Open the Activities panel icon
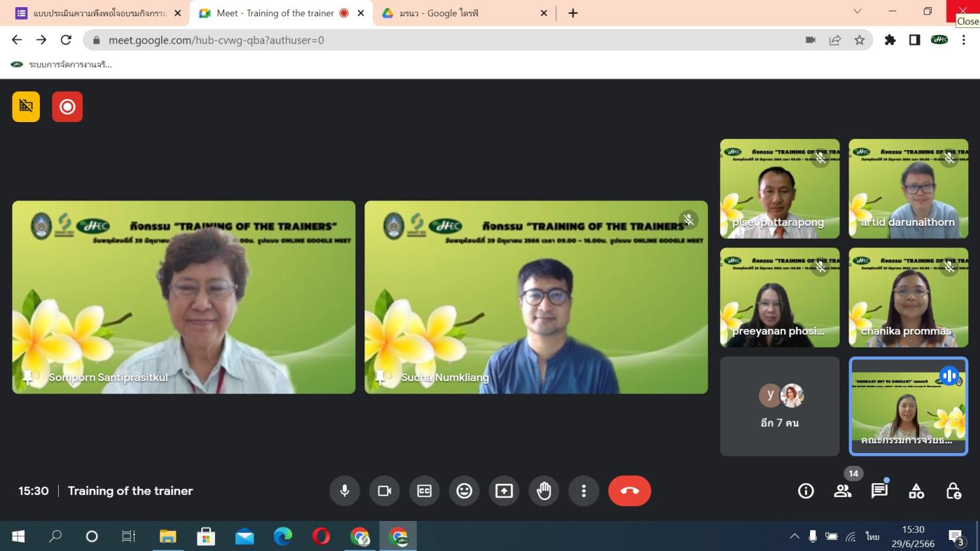The image size is (980, 551). coord(916,491)
